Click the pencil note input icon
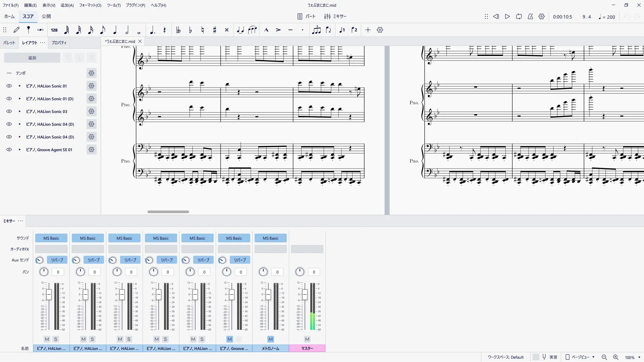Screen dimensions: 644x362 (16, 30)
